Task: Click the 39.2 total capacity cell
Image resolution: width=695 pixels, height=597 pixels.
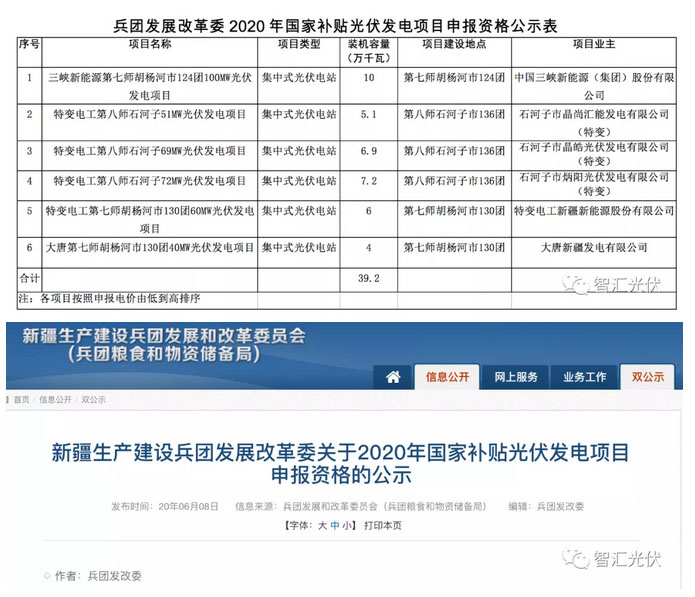Action: 369,279
